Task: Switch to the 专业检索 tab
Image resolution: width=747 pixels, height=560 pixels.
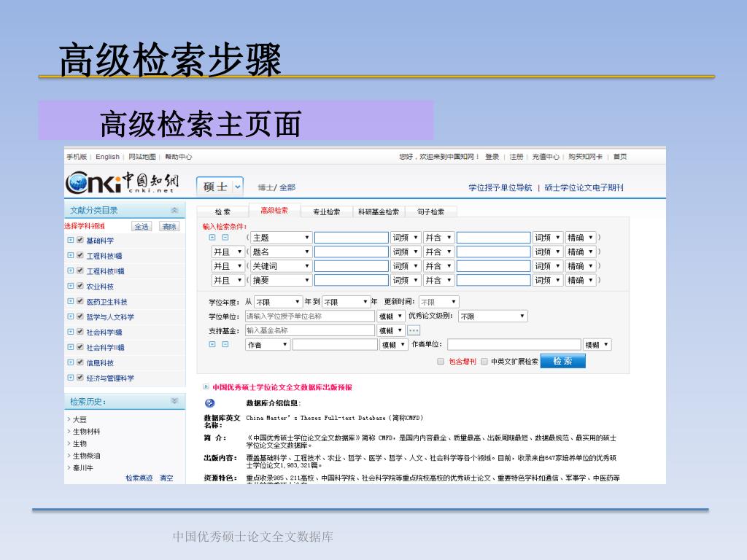Action: 326,212
